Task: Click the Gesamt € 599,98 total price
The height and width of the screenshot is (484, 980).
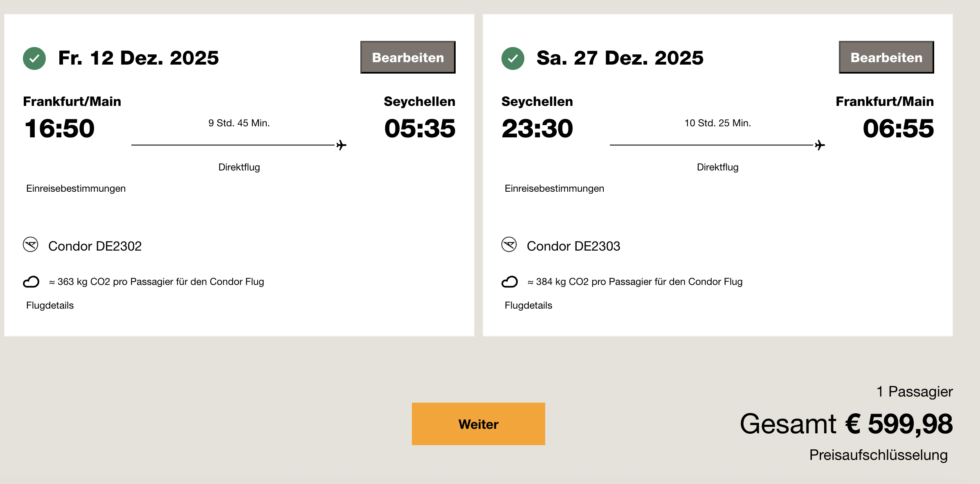Action: coord(846,424)
